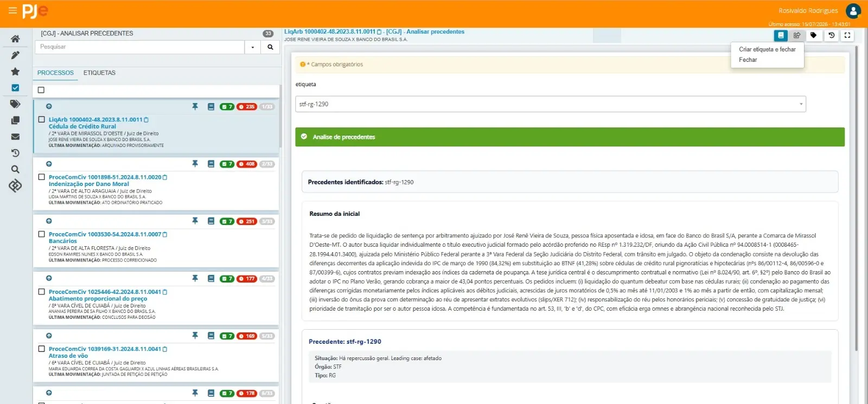Open the stacked copies icon in sidebar
The height and width of the screenshot is (404, 868).
(15, 120)
